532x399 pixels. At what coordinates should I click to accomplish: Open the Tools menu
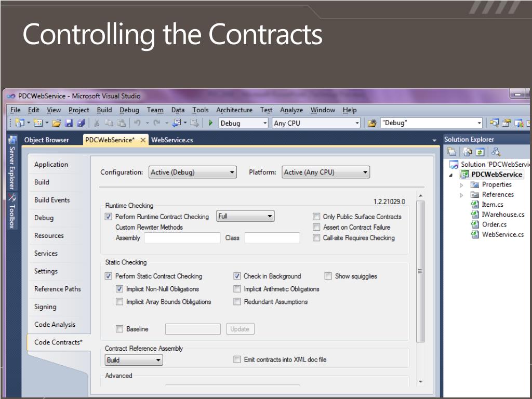pyautogui.click(x=200, y=110)
